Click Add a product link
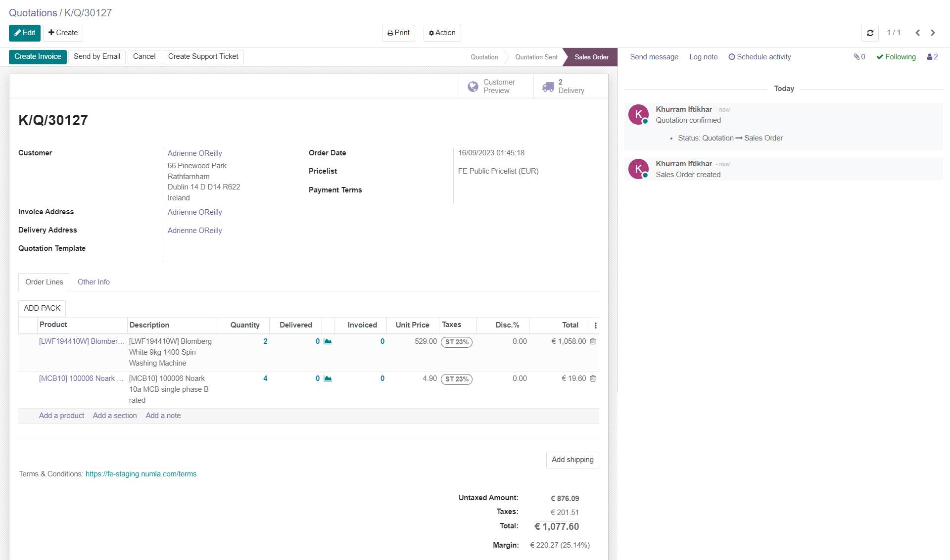The image size is (950, 560). coord(61,416)
